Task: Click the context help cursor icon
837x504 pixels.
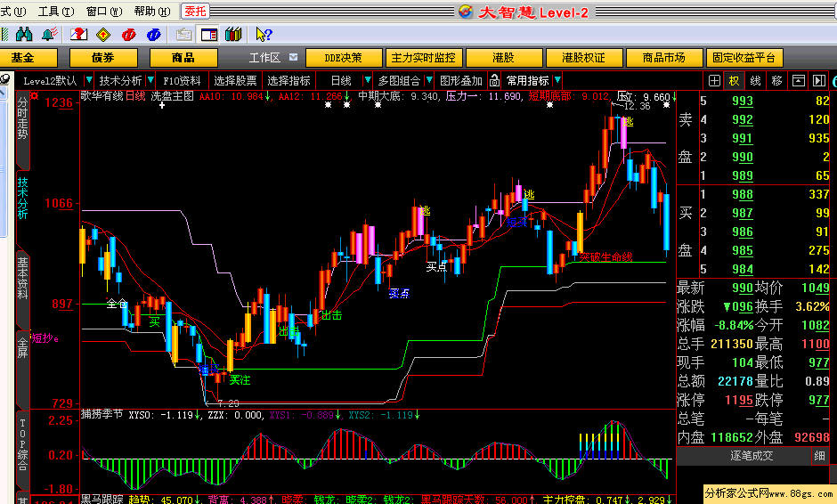Action: click(264, 35)
